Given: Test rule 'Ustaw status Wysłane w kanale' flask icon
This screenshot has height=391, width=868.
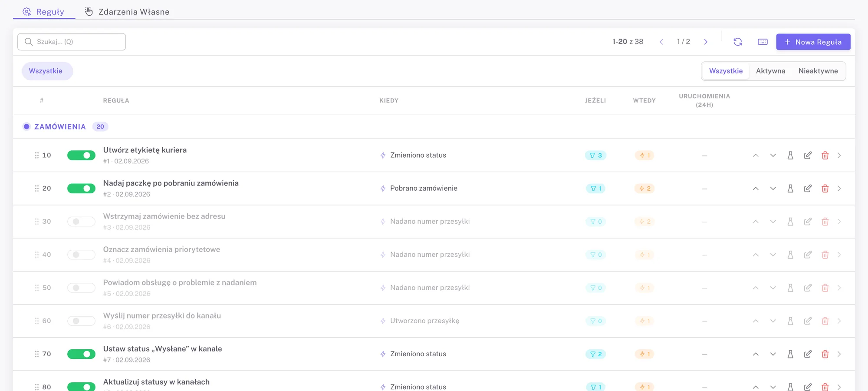Looking at the screenshot, I should click(790, 354).
